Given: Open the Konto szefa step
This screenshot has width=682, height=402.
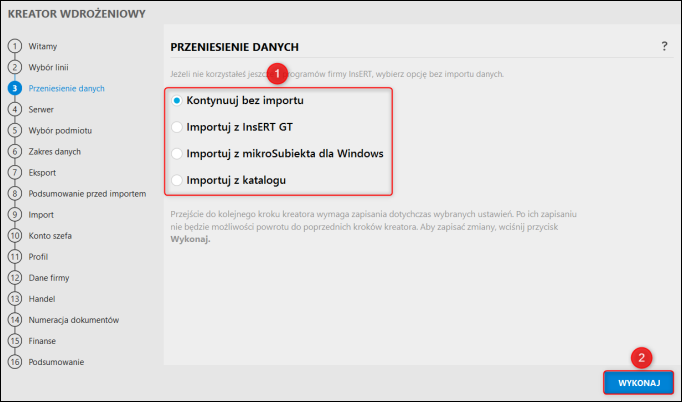Looking at the screenshot, I should [x=52, y=235].
